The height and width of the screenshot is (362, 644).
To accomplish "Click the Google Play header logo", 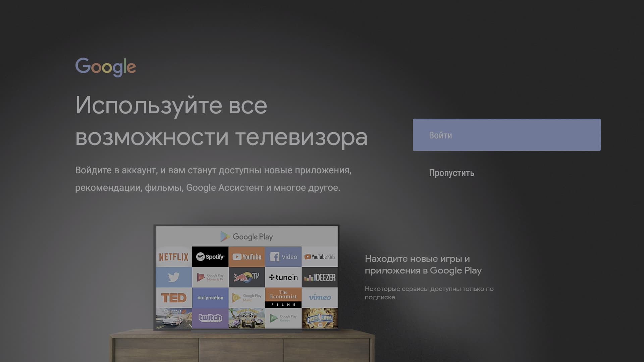I will coord(247,237).
